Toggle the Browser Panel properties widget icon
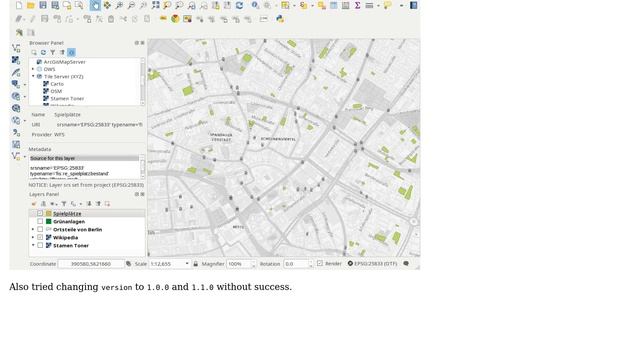This screenshot has height=360, width=640. pos(71,52)
